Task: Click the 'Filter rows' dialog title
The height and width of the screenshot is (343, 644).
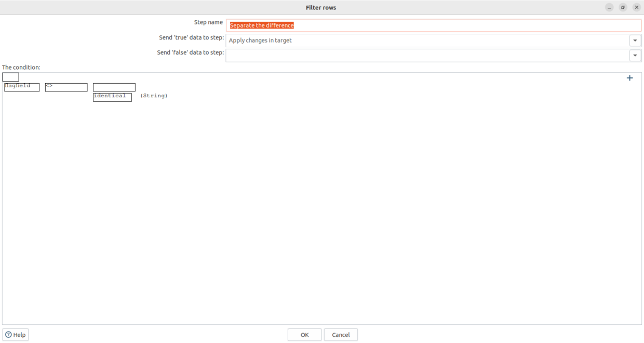Action: point(321,7)
